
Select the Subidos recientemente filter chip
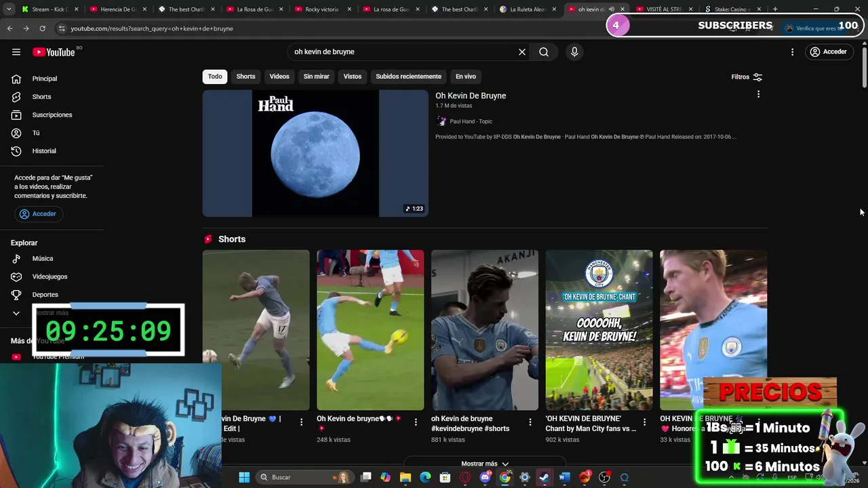[x=408, y=77]
